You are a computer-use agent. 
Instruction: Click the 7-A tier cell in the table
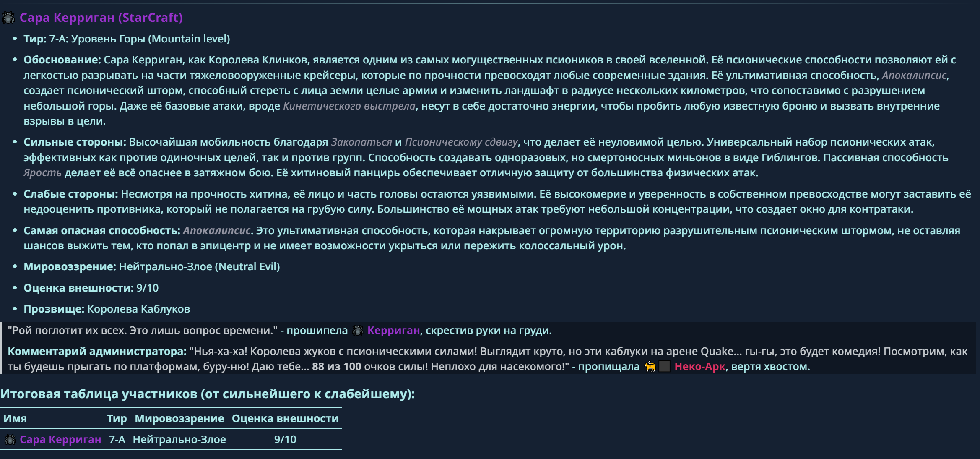tap(117, 439)
